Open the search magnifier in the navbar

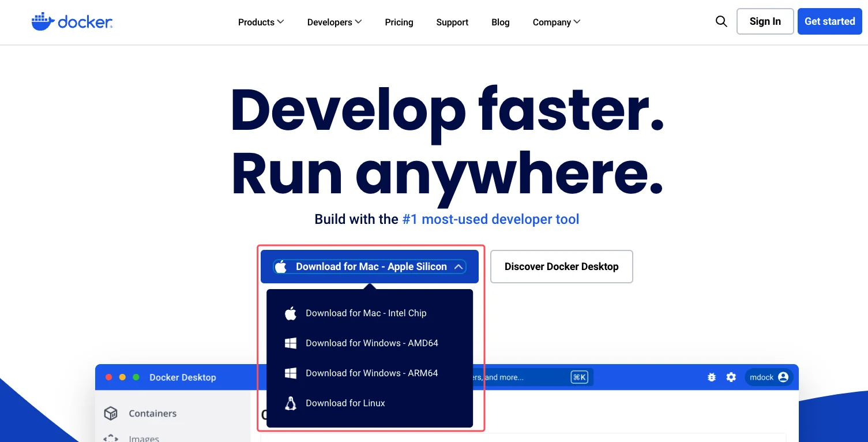(x=721, y=21)
